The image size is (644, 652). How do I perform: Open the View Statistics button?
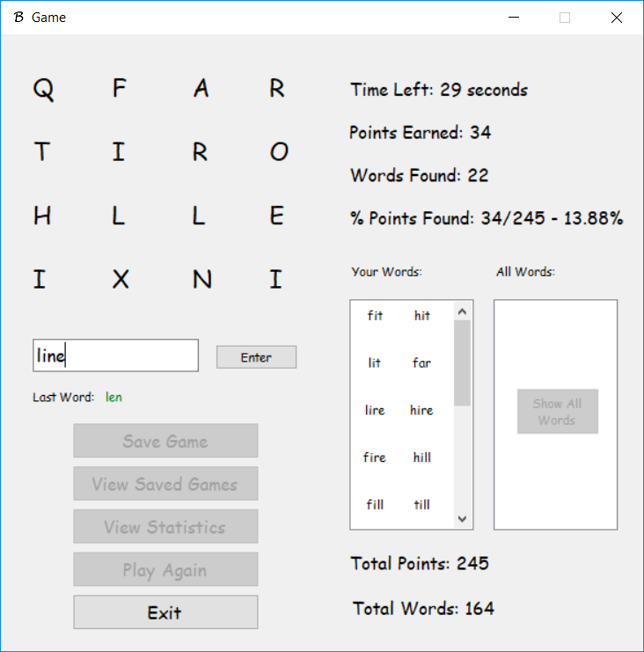[x=165, y=527]
